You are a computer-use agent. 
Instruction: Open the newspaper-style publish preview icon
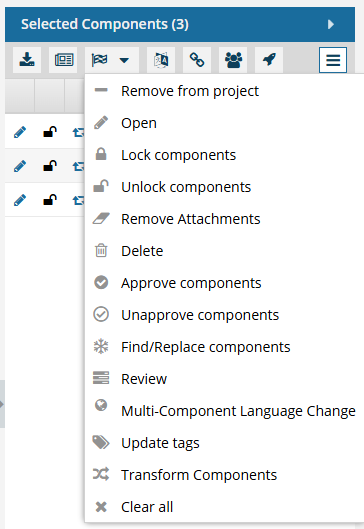[x=63, y=60]
